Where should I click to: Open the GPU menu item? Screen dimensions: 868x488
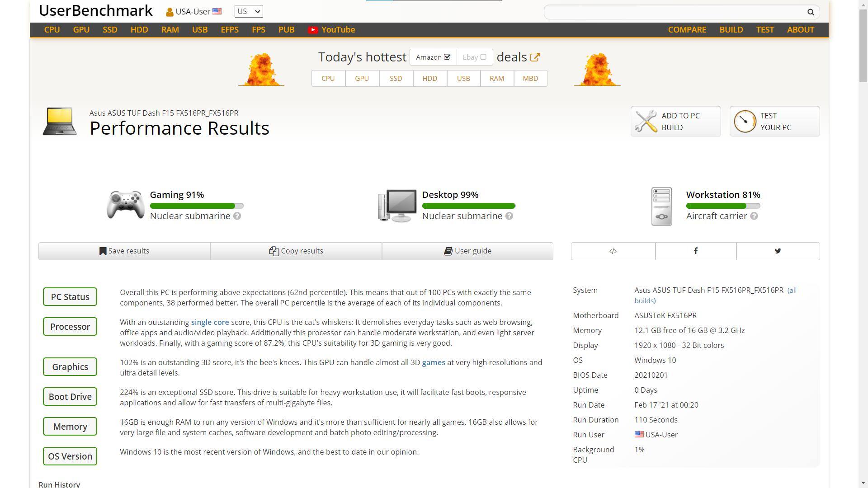pos(81,30)
